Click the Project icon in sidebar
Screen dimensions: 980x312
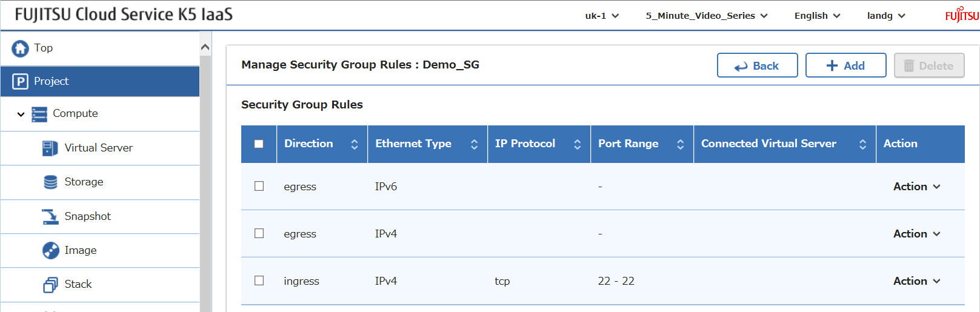(20, 81)
